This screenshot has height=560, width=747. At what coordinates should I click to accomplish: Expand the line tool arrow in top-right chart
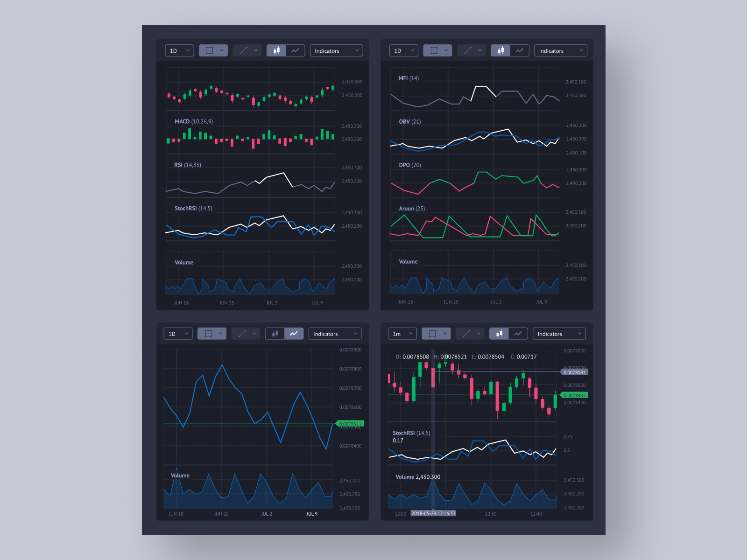(479, 50)
